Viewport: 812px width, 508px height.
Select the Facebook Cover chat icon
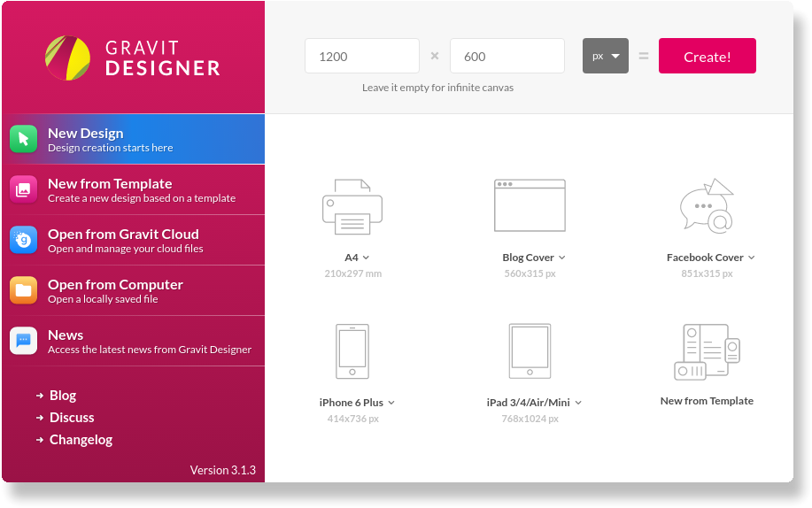pos(707,205)
